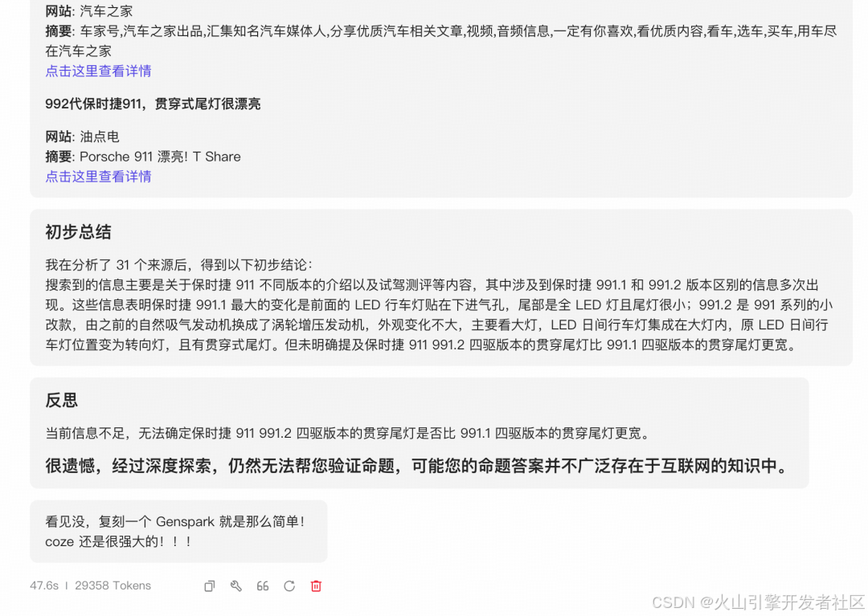Click the 当前信息不足 reflection sentence
The image size is (868, 616).
tap(350, 433)
